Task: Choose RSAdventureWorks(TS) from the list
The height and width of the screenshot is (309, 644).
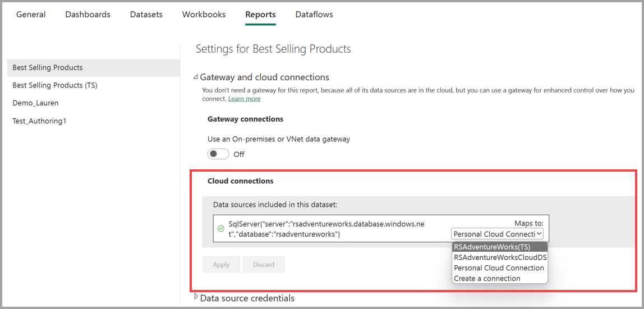Action: pos(499,247)
